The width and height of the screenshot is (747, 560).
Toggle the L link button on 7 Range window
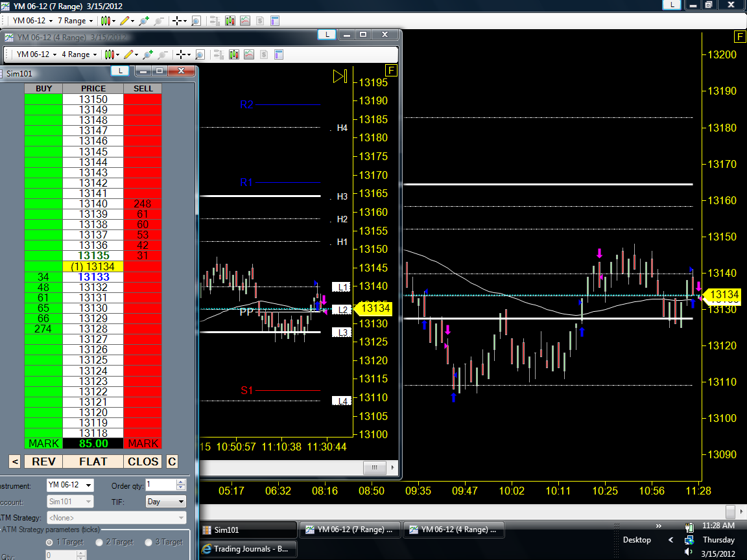(672, 5)
